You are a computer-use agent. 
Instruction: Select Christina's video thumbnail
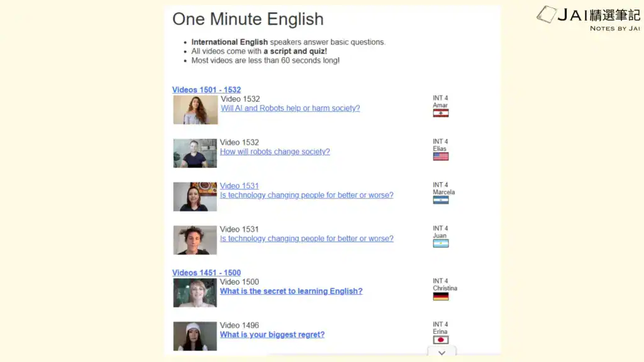[195, 293]
